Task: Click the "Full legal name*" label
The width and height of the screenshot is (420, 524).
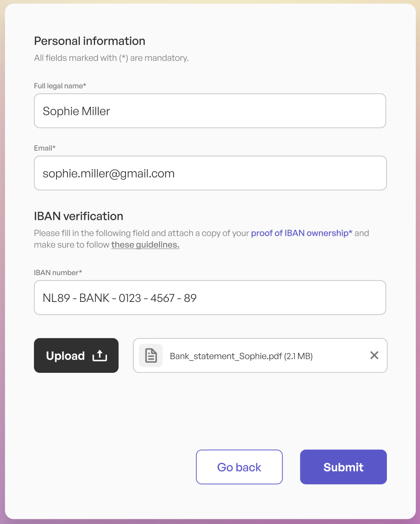Action: pyautogui.click(x=60, y=86)
